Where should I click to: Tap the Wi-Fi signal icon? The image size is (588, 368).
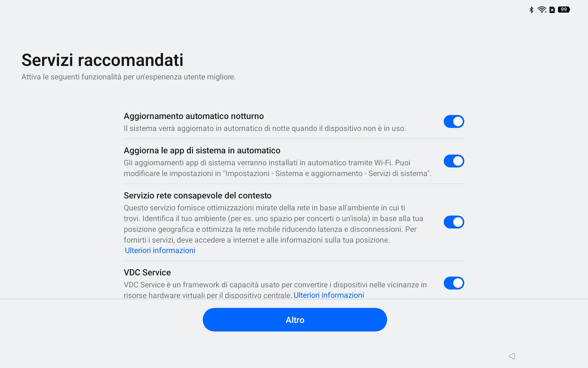click(x=542, y=10)
